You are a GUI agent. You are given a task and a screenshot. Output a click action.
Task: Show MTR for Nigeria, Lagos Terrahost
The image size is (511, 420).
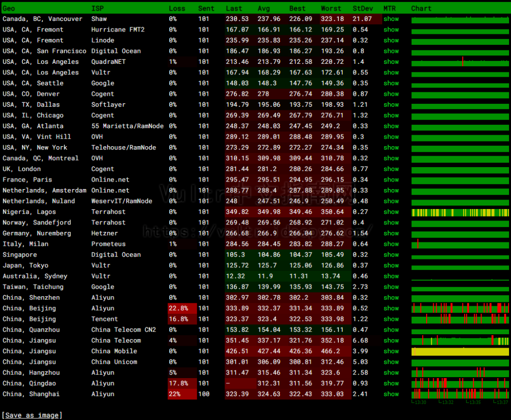tap(391, 212)
